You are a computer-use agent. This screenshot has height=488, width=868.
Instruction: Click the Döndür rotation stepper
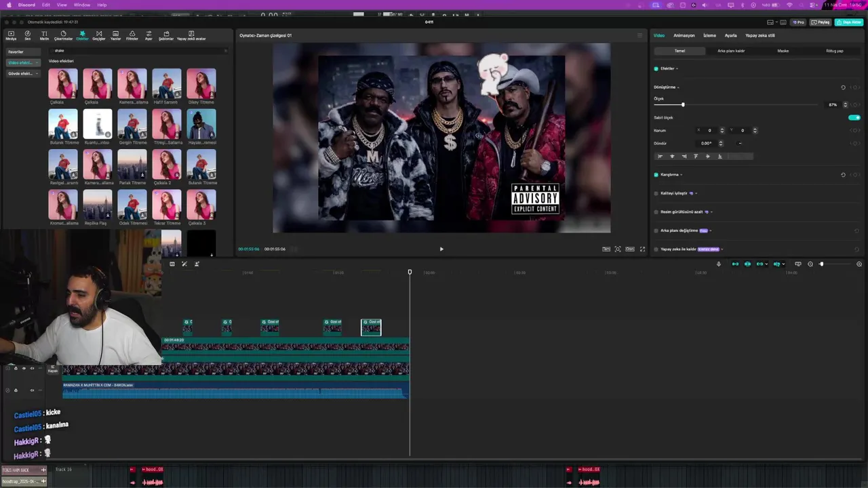(x=720, y=143)
